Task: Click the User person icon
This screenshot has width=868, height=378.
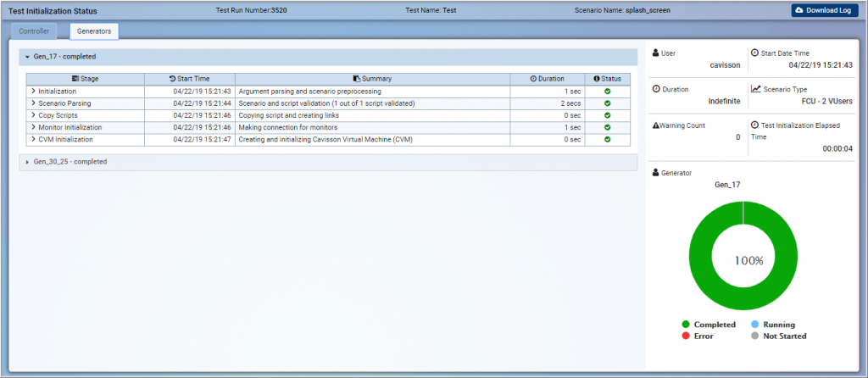Action: (x=656, y=53)
